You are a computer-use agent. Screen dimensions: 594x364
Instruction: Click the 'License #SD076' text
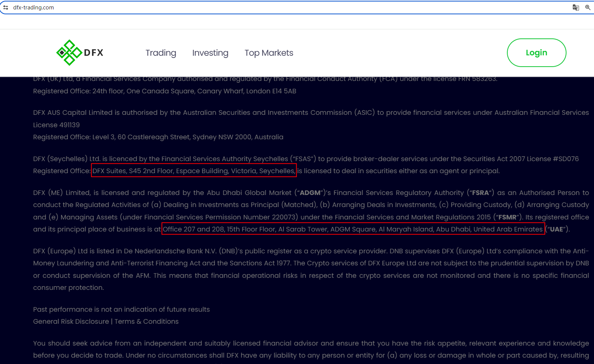[x=553, y=159]
